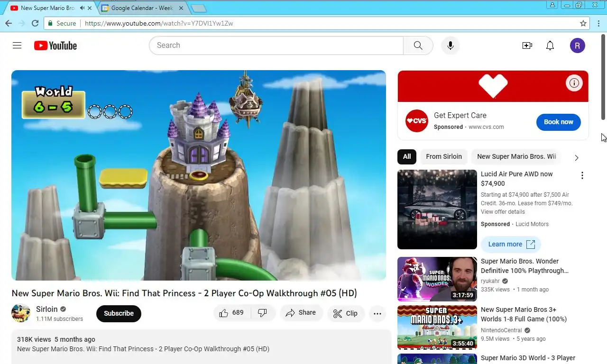Image resolution: width=607 pixels, height=364 pixels.
Task: Click Get Expert Care ad title
Action: click(460, 115)
